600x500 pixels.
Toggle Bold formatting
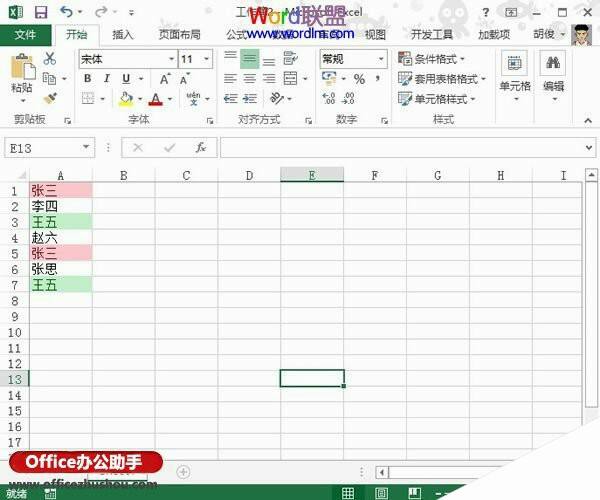click(88, 79)
